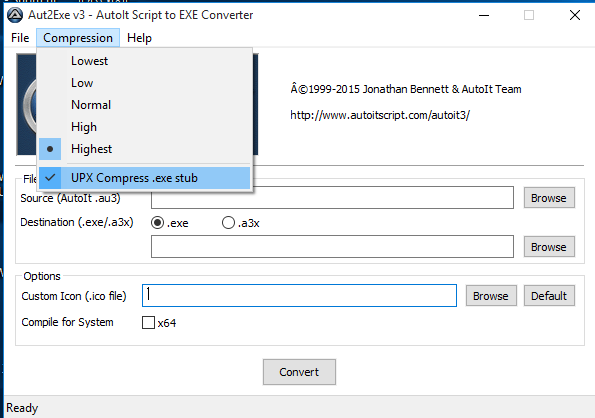The width and height of the screenshot is (595, 418).
Task: Click the Ready status bar text
Action: [x=22, y=408]
